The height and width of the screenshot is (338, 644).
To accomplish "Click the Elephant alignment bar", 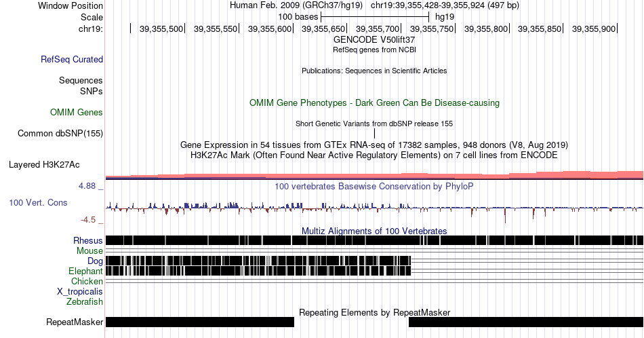I will [x=258, y=271].
